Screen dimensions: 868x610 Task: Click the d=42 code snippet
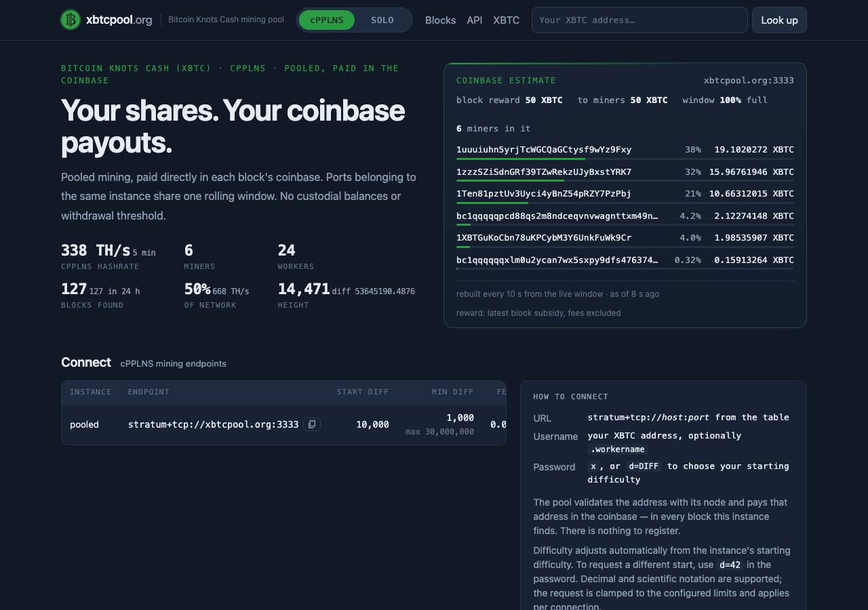point(730,565)
